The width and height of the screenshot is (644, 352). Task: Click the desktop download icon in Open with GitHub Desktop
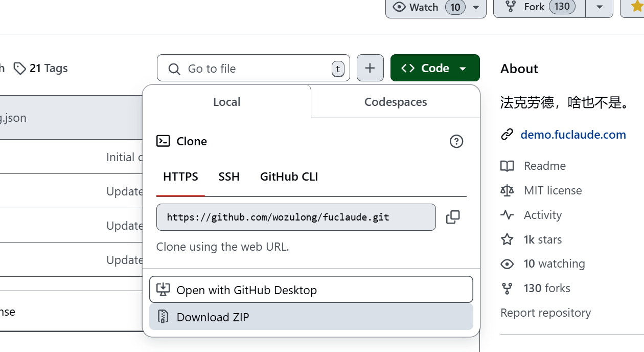(163, 290)
